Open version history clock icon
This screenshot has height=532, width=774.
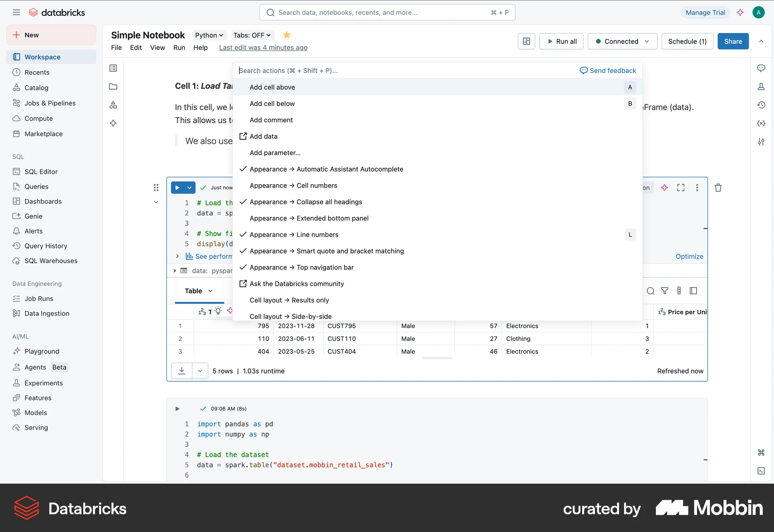(762, 105)
